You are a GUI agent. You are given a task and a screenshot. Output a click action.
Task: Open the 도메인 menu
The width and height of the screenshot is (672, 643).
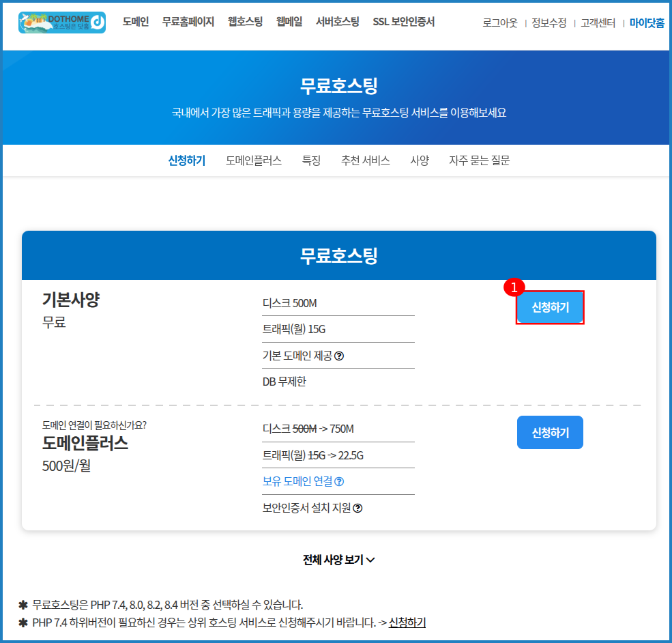click(136, 22)
